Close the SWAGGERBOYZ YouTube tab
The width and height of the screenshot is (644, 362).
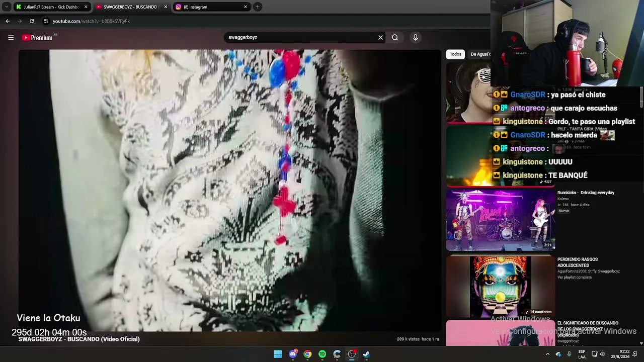click(x=166, y=7)
